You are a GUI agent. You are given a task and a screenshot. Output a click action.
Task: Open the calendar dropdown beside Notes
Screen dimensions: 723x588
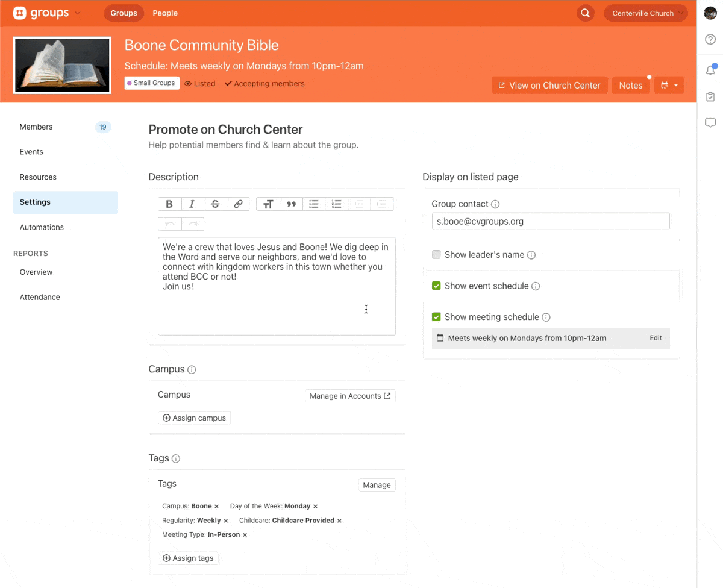point(669,86)
